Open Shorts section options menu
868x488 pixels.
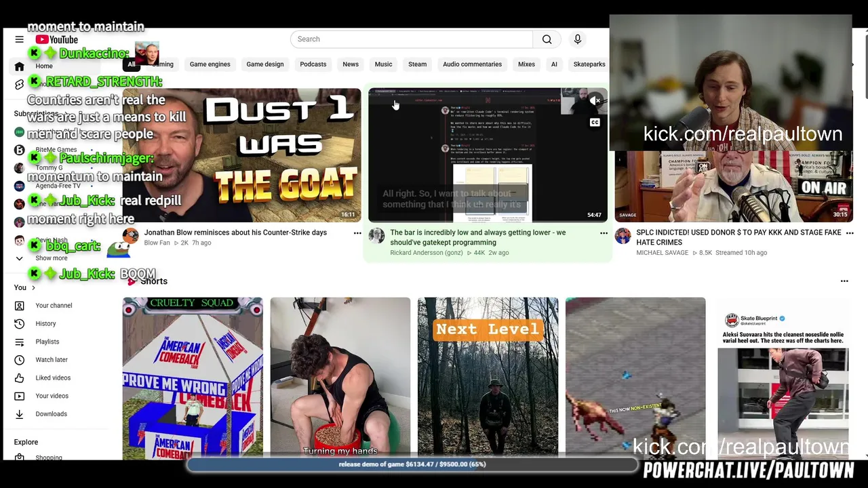(844, 281)
